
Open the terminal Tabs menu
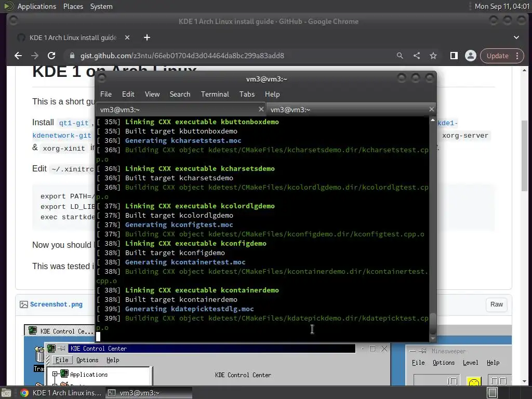[x=247, y=95]
